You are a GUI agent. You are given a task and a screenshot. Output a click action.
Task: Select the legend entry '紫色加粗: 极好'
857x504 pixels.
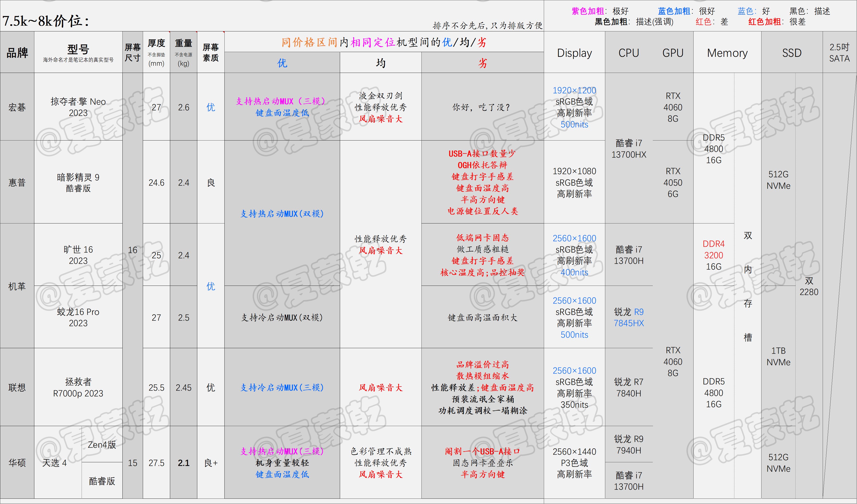click(600, 11)
